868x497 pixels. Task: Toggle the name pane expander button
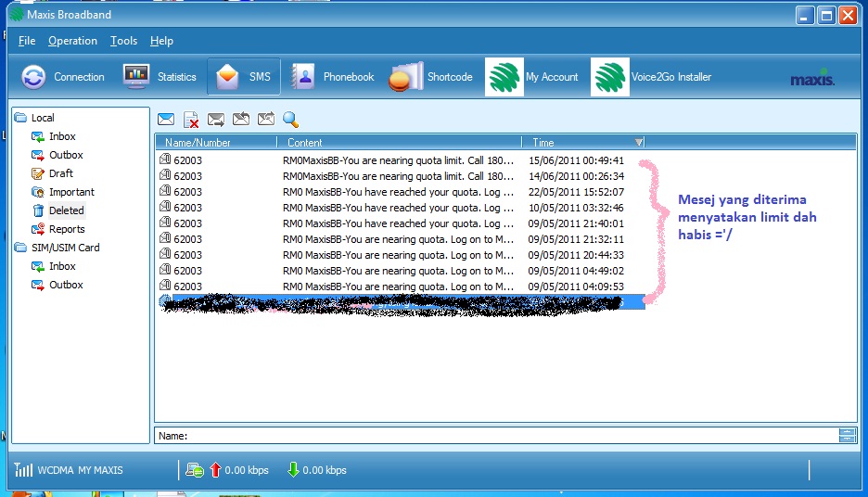point(847,436)
